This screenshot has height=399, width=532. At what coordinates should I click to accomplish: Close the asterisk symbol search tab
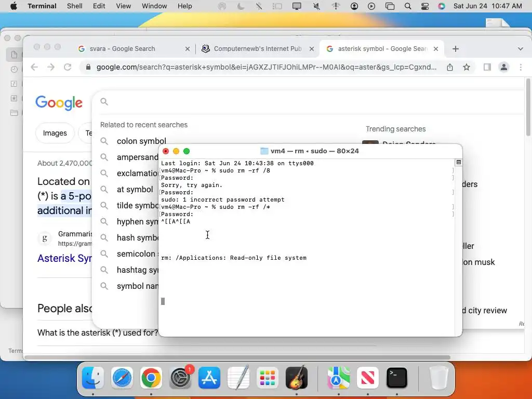click(x=436, y=49)
